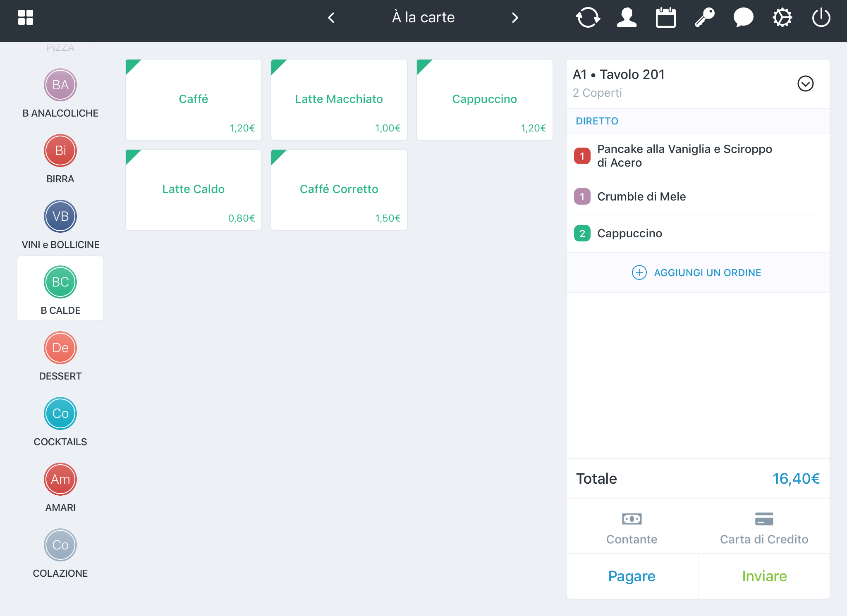
Task: Select the VINI e BOLLICINE category icon
Action: point(60,216)
